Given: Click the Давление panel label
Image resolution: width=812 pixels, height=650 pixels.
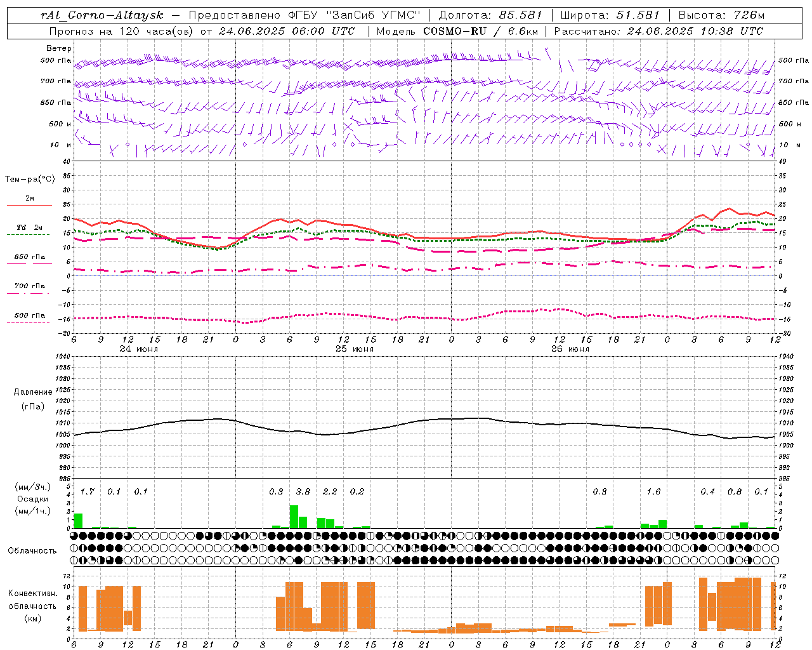Looking at the screenshot, I should click(33, 392).
